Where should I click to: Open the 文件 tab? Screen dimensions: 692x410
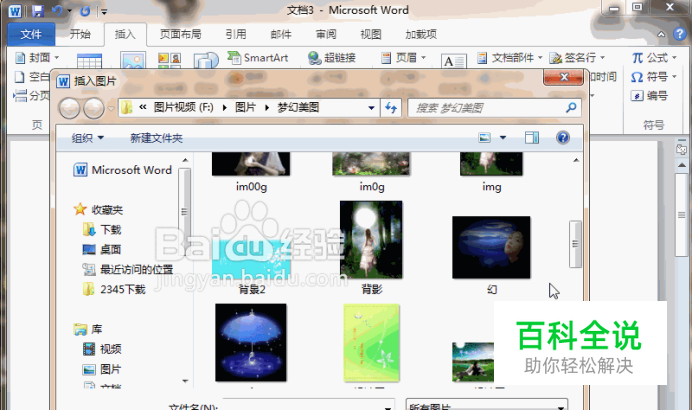coord(31,34)
